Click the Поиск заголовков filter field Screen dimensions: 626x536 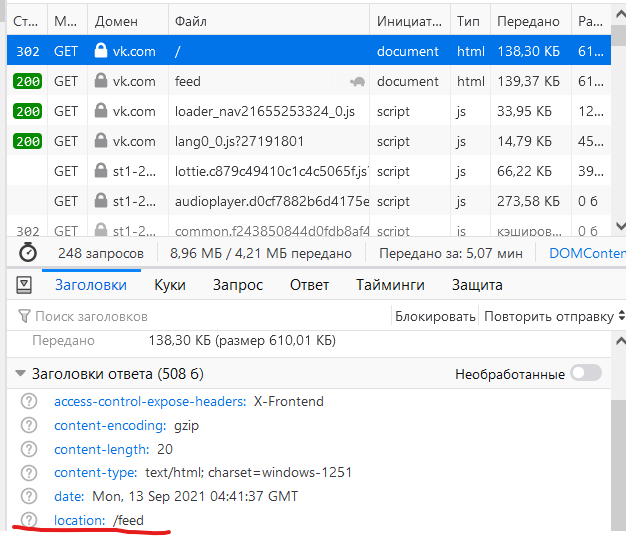coord(200,316)
